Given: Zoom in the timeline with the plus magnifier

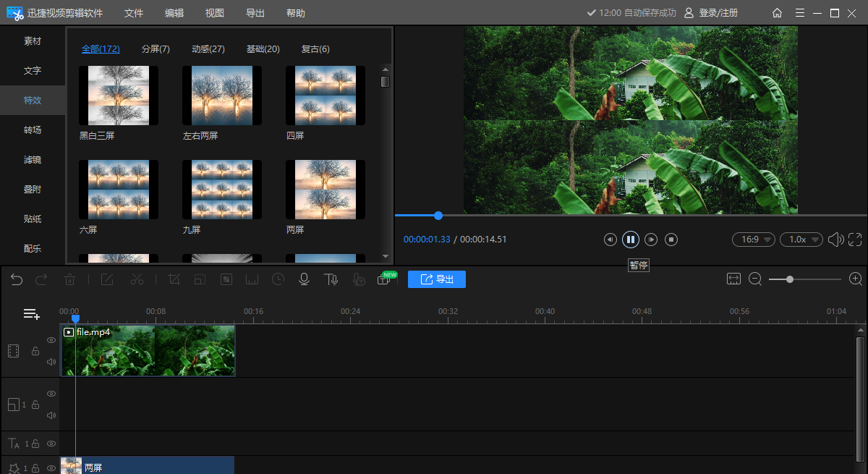Looking at the screenshot, I should 856,279.
